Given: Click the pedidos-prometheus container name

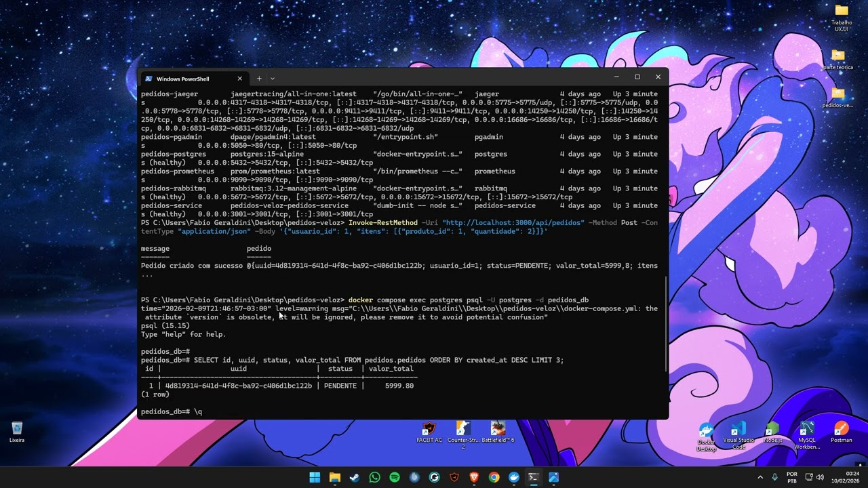Looking at the screenshot, I should (x=178, y=171).
